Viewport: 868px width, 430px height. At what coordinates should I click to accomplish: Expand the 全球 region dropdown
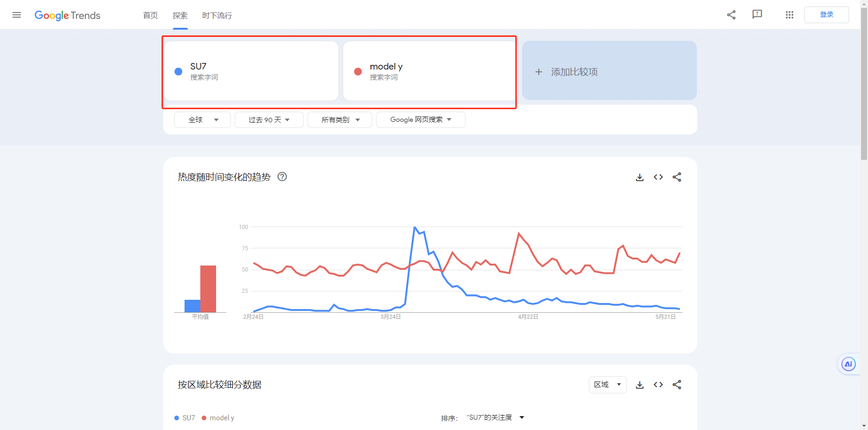click(x=203, y=120)
